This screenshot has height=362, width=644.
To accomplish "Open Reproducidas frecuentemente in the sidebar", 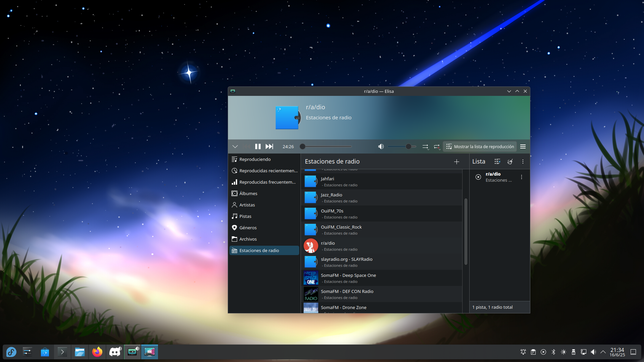I will click(264, 182).
